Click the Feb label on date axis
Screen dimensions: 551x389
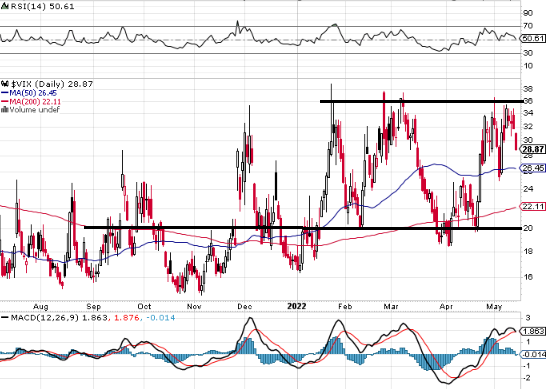(345, 306)
